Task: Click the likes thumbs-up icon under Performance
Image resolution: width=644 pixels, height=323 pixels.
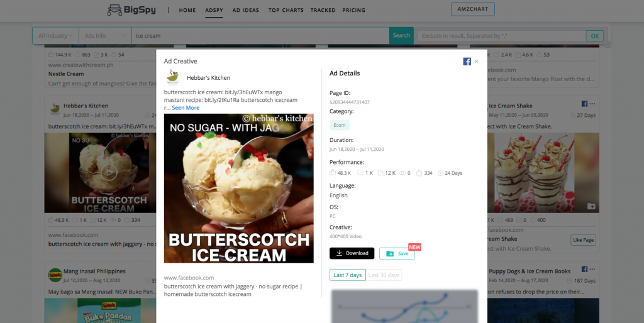Action: (333, 173)
